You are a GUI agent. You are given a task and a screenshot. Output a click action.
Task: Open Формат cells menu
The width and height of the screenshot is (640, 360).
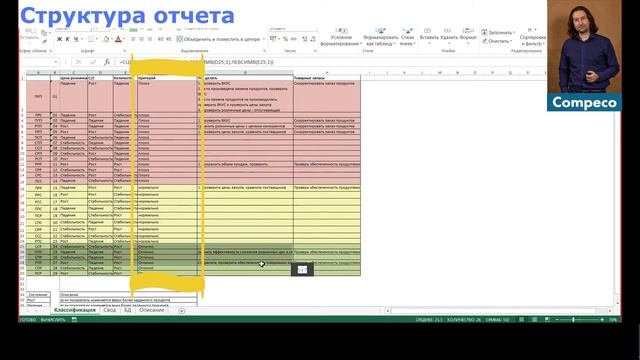coord(468,37)
